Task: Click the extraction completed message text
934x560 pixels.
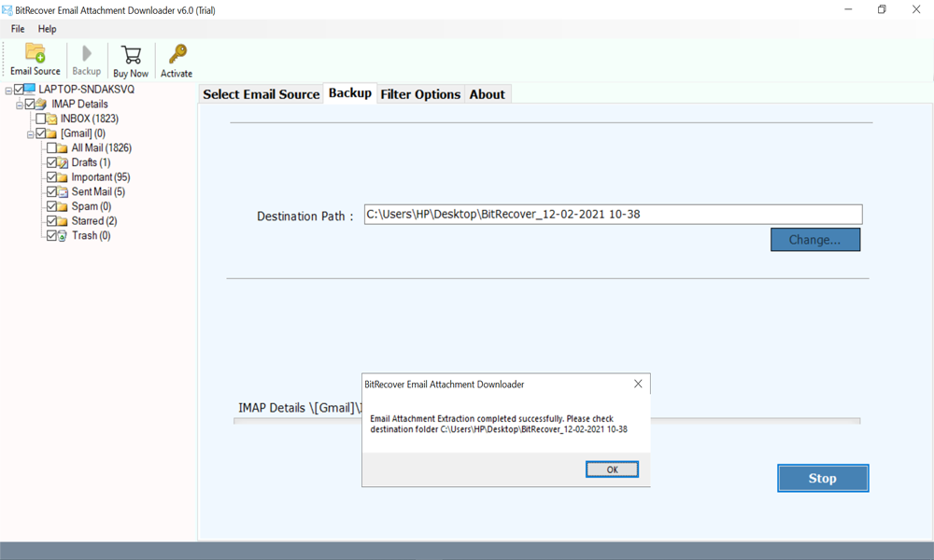Action: (x=499, y=424)
